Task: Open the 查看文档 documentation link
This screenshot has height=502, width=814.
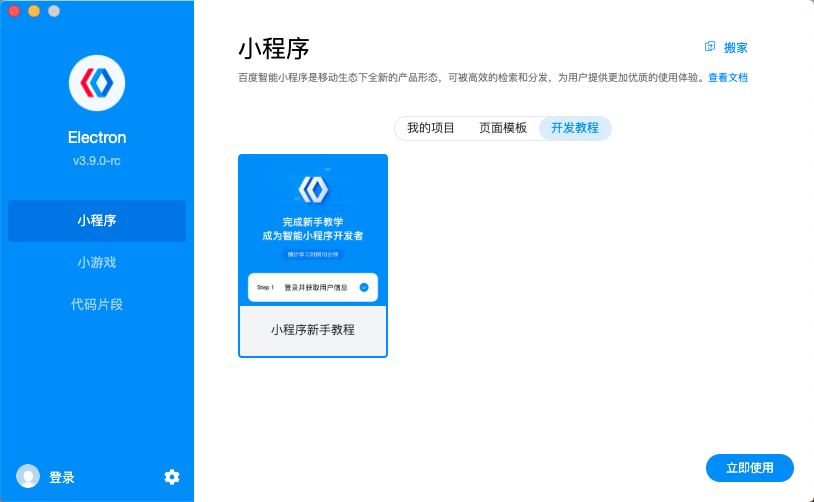Action: point(728,78)
